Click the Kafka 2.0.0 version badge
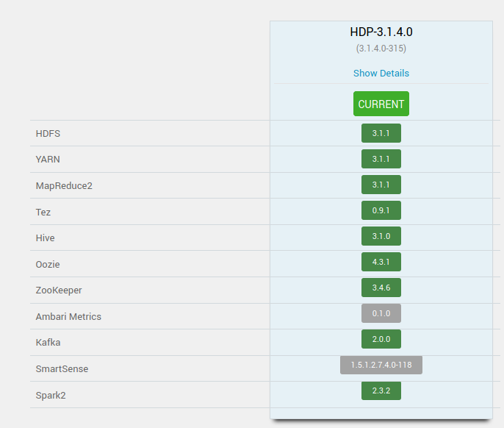 [x=381, y=339]
